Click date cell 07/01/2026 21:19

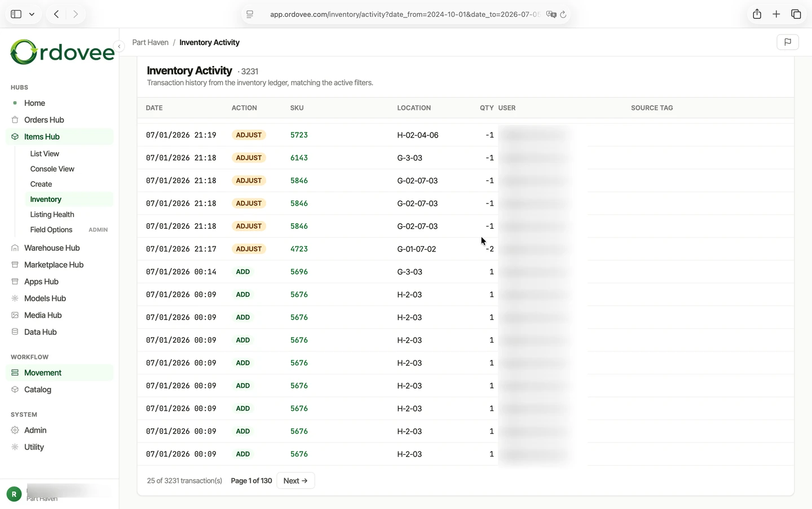click(x=181, y=135)
